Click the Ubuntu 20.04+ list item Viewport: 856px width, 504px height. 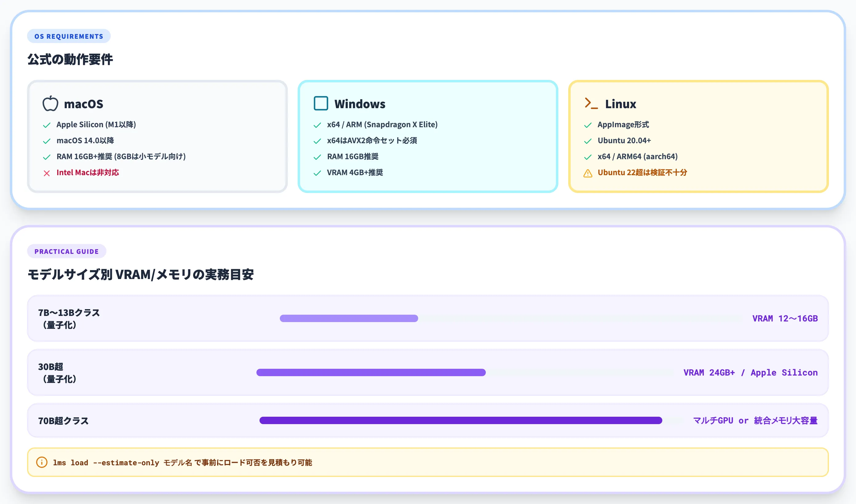[624, 141]
